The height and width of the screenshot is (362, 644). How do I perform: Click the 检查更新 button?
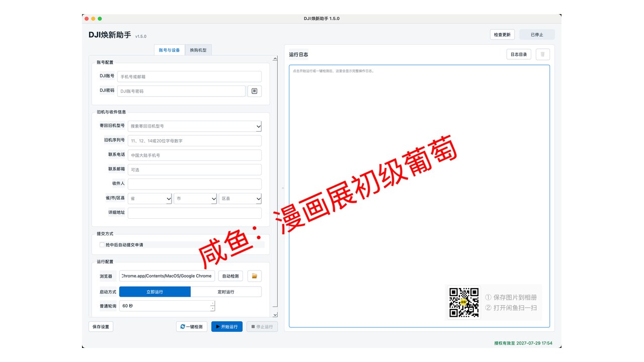(x=502, y=35)
